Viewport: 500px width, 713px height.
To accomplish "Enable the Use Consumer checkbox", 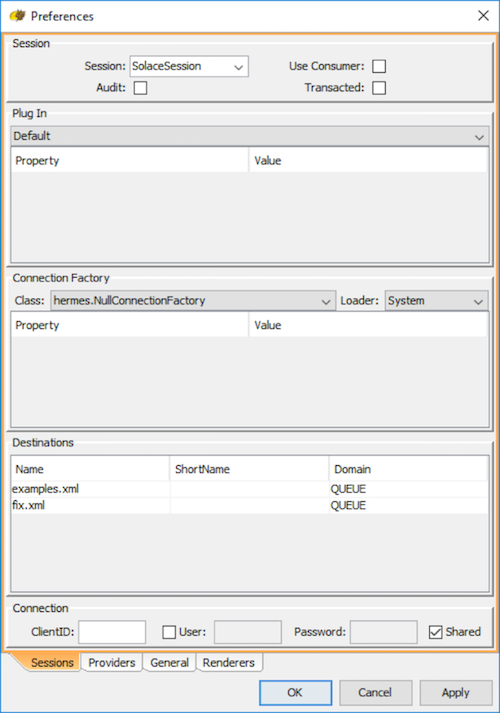I will pyautogui.click(x=379, y=66).
